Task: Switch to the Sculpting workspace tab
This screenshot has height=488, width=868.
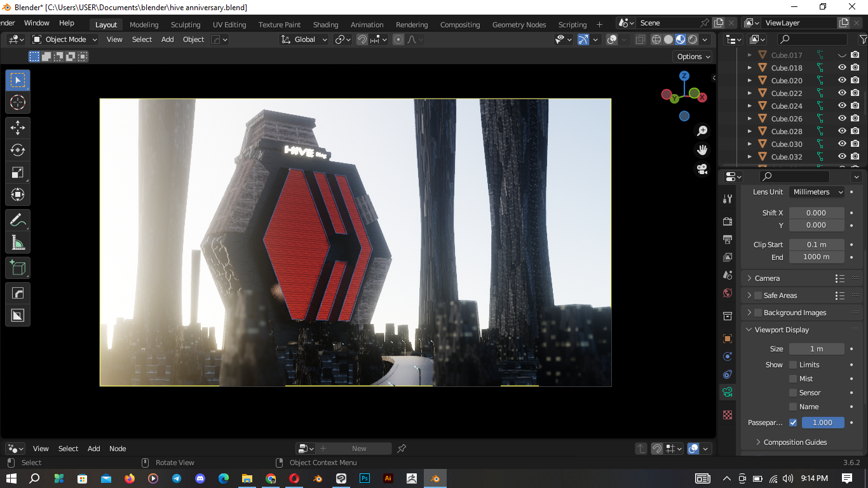Action: click(x=186, y=25)
